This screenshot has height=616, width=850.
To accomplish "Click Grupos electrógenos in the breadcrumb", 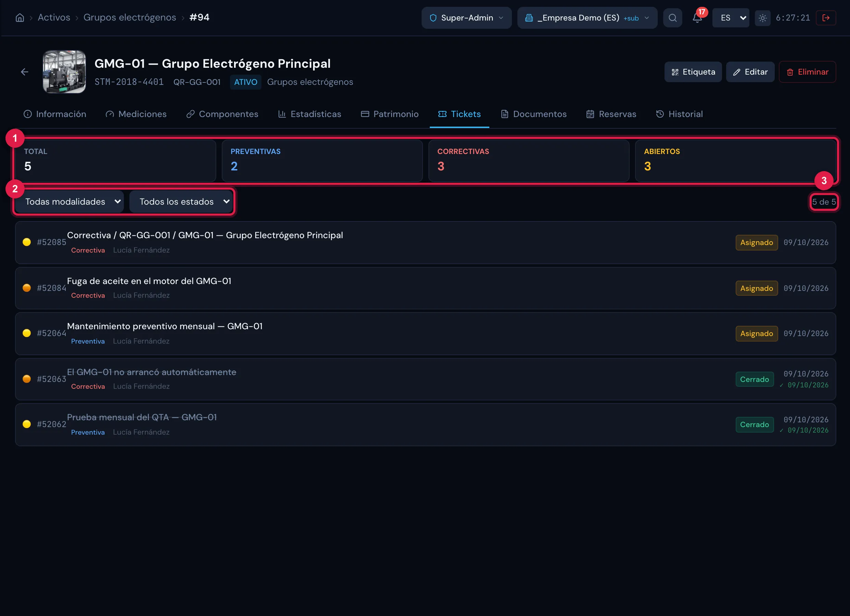I will click(x=130, y=17).
